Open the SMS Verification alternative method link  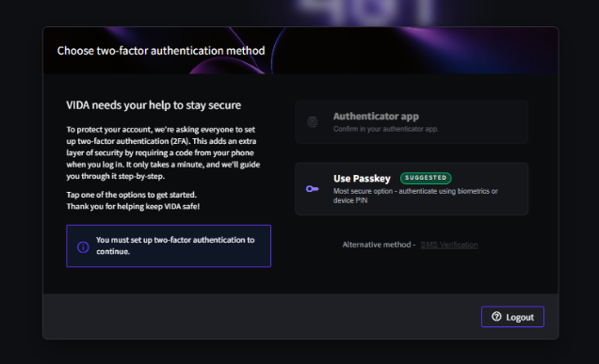click(x=449, y=245)
